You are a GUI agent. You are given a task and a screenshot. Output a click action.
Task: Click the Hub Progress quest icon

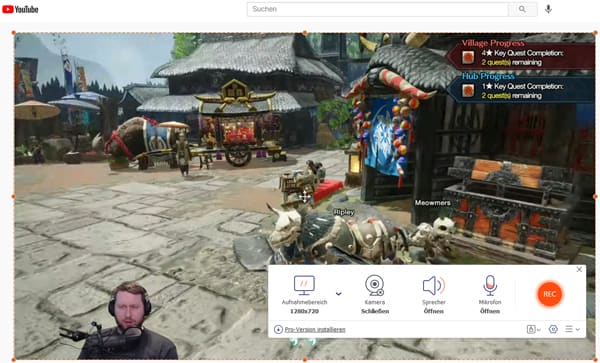click(468, 91)
